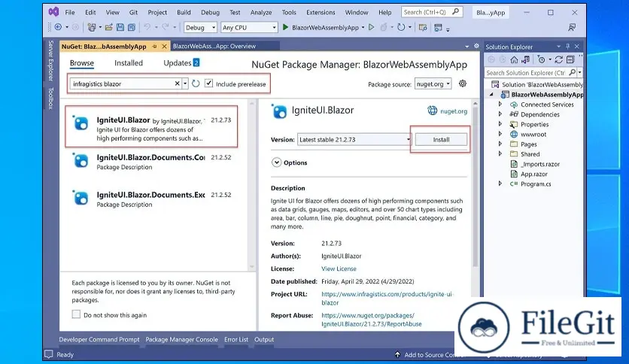629x364 pixels.
Task: Click Switch Views icon in Solution Explorer
Action: [525, 59]
